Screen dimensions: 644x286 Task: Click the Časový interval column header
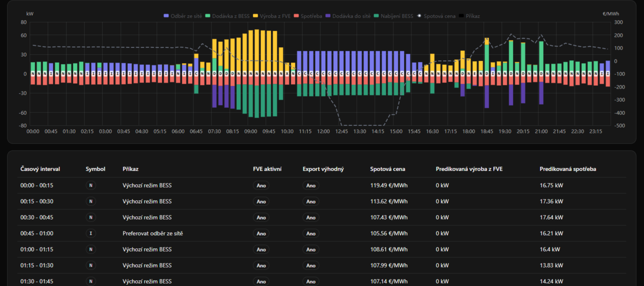[40, 169]
